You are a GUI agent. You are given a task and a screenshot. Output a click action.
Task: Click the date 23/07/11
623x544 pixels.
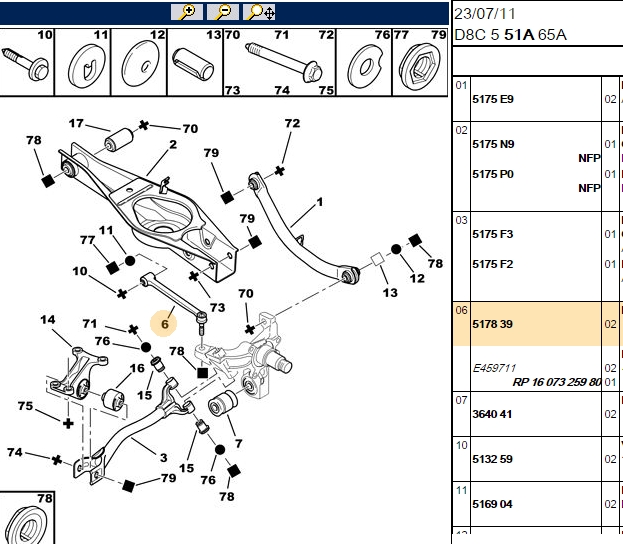(485, 14)
